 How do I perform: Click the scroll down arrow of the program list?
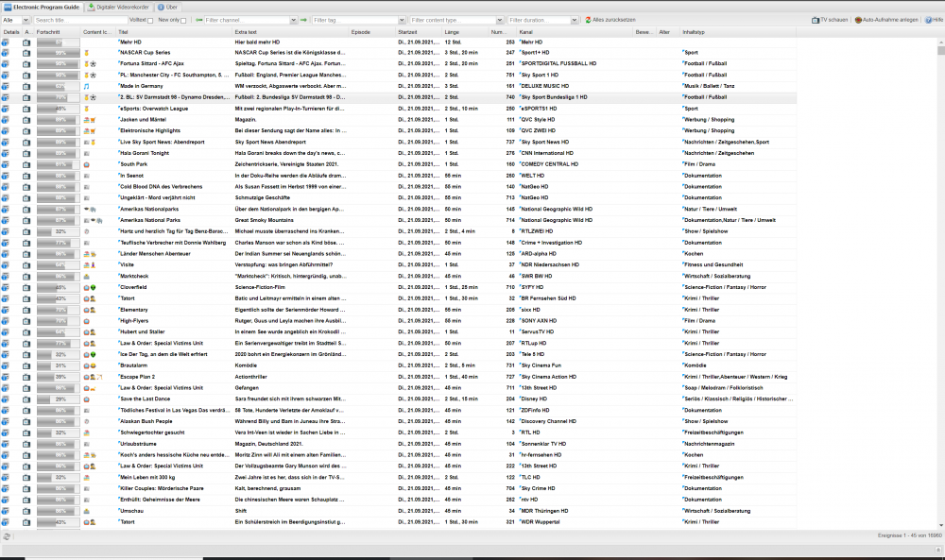coord(941,526)
